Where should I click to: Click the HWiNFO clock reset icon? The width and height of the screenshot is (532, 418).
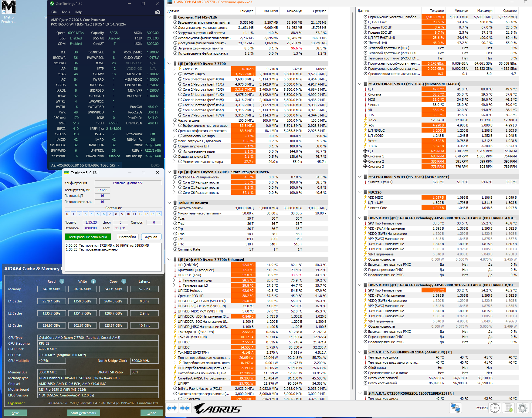(495, 408)
